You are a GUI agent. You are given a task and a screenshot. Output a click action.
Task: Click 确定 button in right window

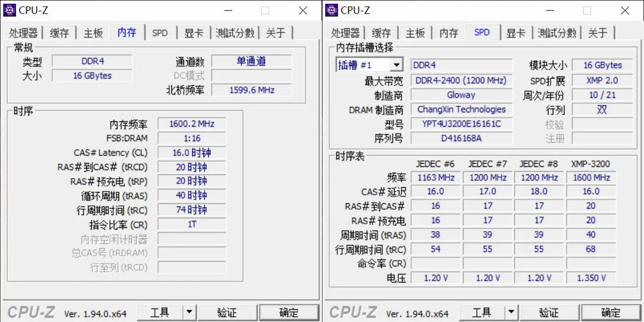click(x=611, y=313)
